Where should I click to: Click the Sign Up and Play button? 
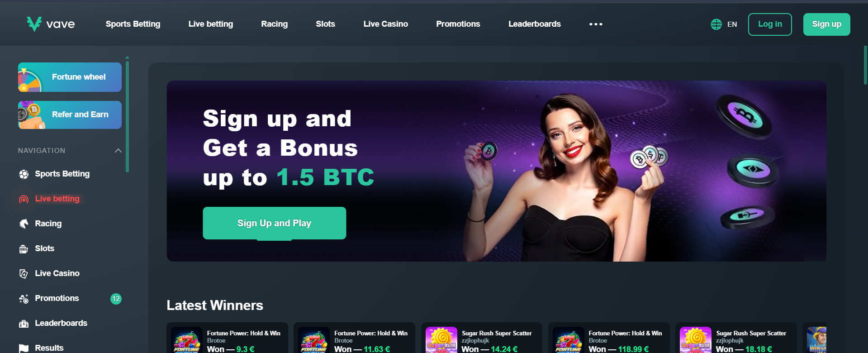point(275,223)
